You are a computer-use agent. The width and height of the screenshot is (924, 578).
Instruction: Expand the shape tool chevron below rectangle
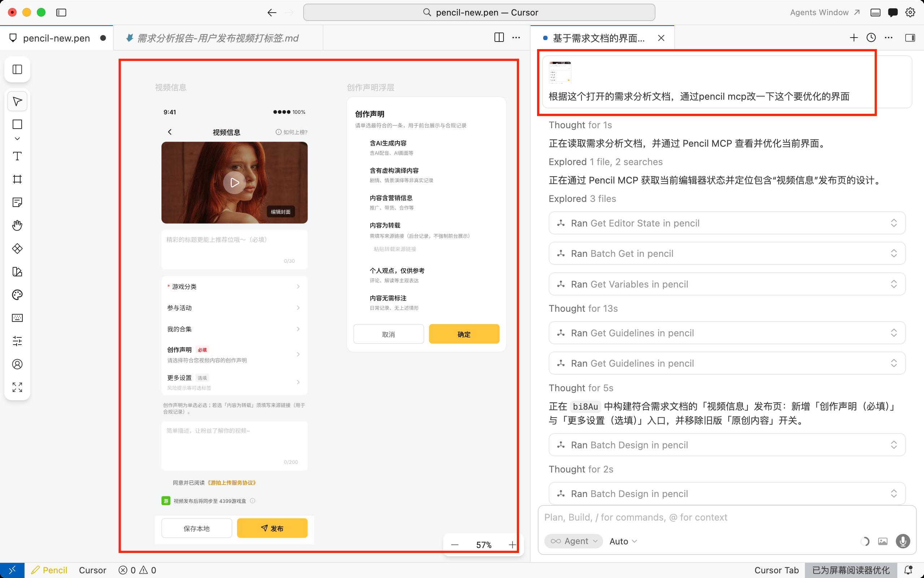click(17, 138)
